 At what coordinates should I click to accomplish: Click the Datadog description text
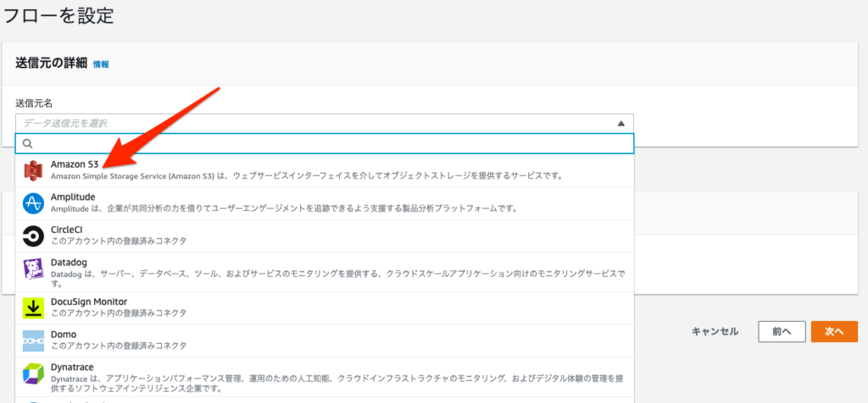[x=337, y=279]
